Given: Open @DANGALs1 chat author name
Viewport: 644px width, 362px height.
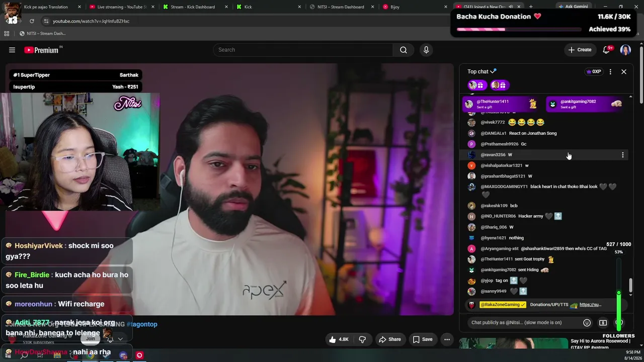Looking at the screenshot, I should [x=493, y=133].
